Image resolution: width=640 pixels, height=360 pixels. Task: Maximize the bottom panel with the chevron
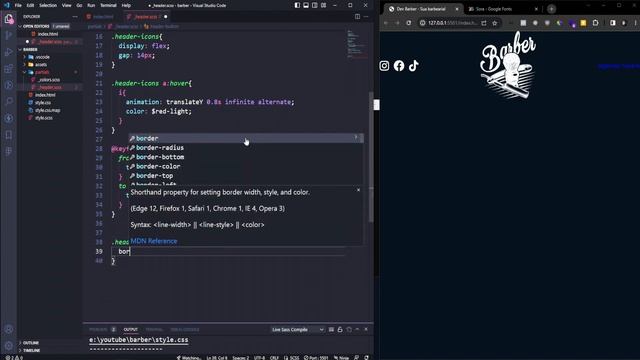358,329
